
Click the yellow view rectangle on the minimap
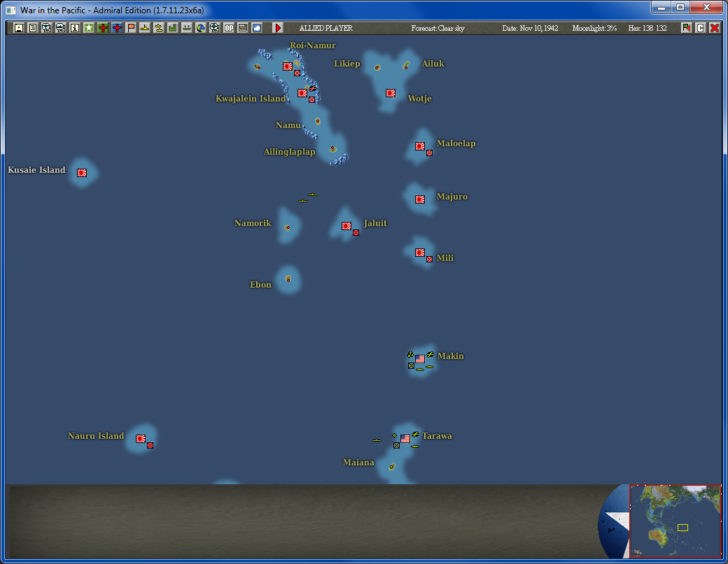[682, 528]
